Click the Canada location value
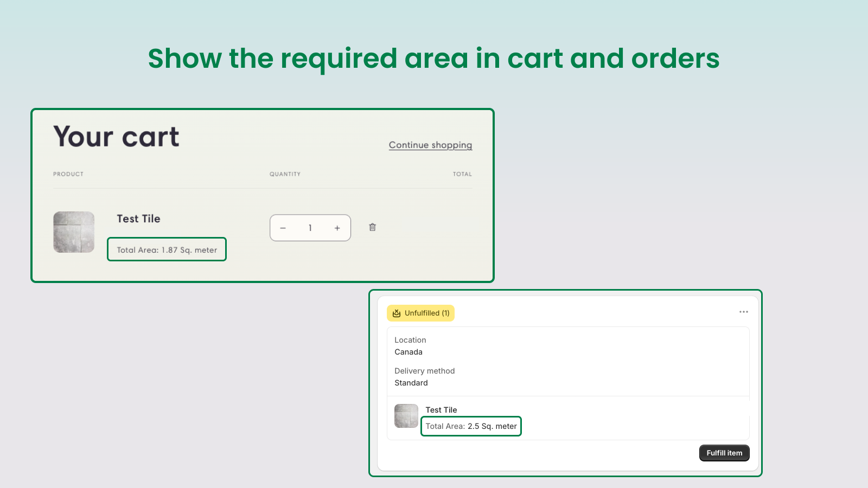 pyautogui.click(x=409, y=352)
